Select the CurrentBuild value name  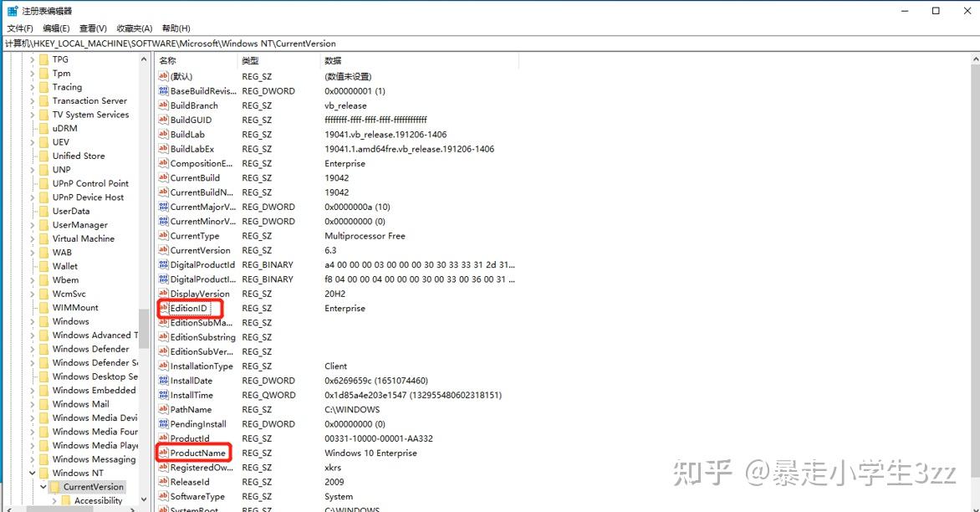click(x=195, y=177)
